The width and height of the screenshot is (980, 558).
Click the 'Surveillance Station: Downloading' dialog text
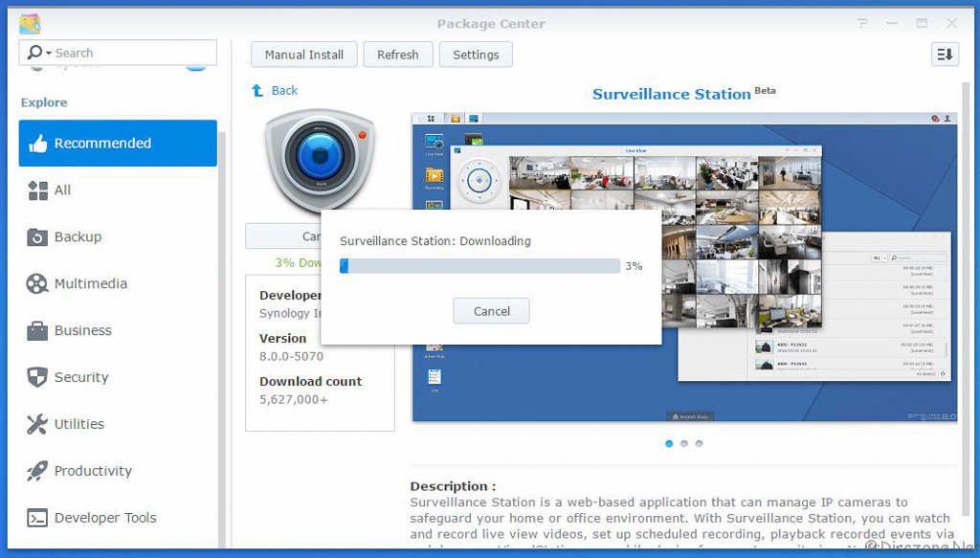pyautogui.click(x=435, y=241)
